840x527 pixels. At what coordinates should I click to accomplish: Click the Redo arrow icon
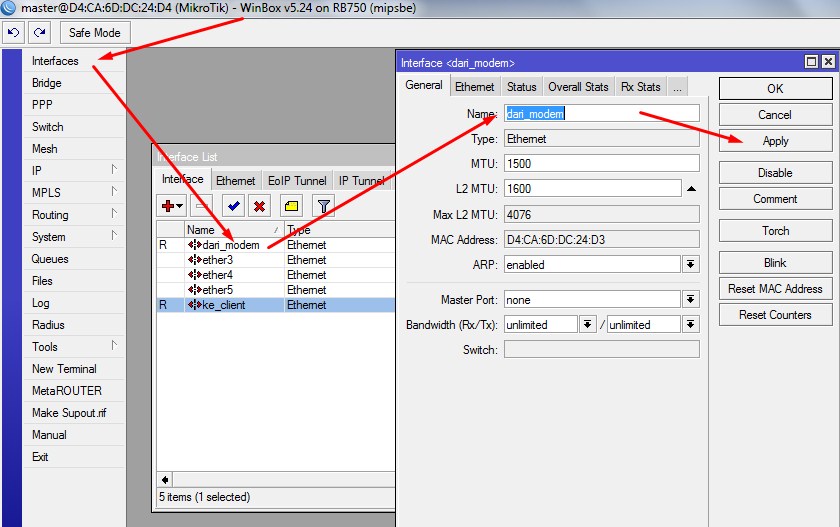(x=40, y=33)
